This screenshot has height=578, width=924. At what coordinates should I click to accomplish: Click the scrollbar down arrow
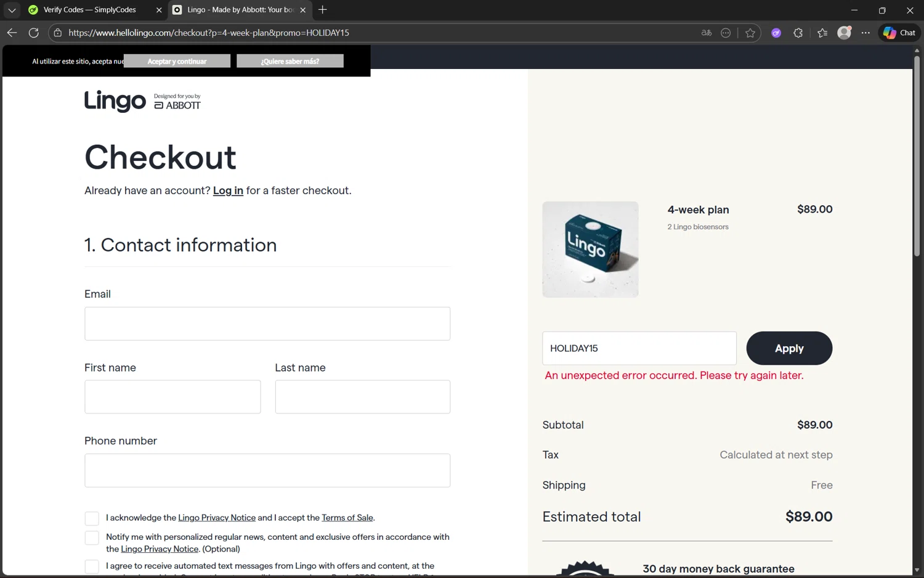pos(917,571)
